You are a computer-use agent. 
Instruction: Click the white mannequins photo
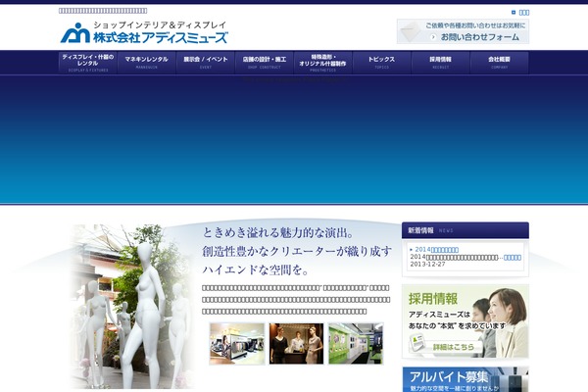133,306
